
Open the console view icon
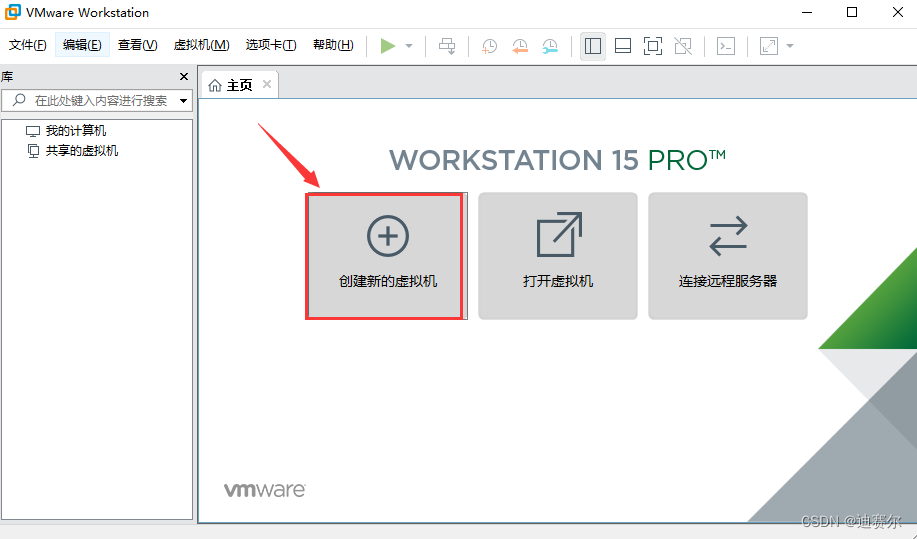(x=726, y=46)
